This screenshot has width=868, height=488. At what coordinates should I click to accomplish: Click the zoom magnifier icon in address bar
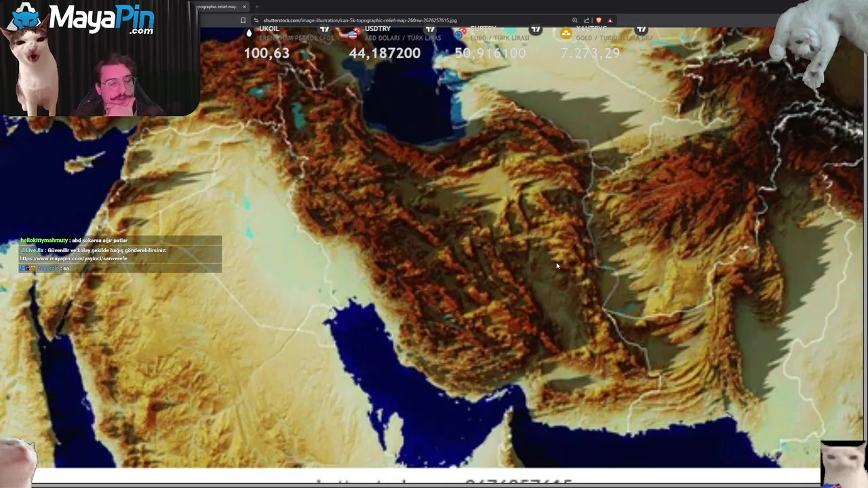coord(575,20)
